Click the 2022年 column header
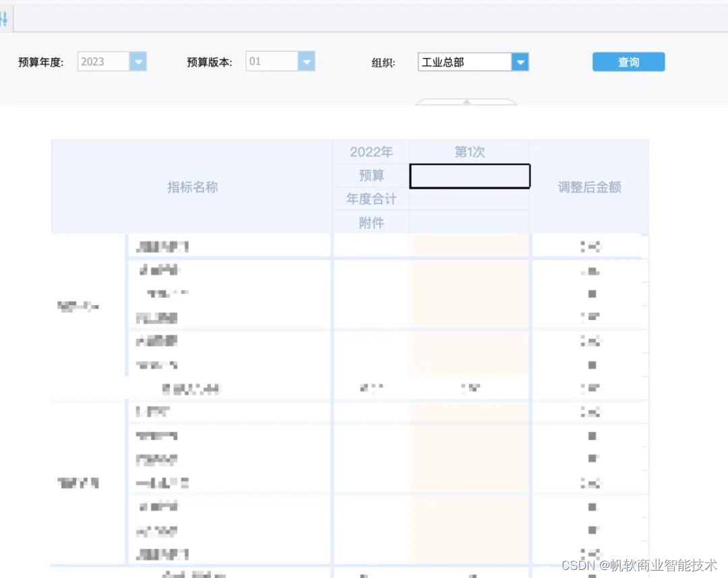This screenshot has height=578, width=728. click(x=370, y=152)
